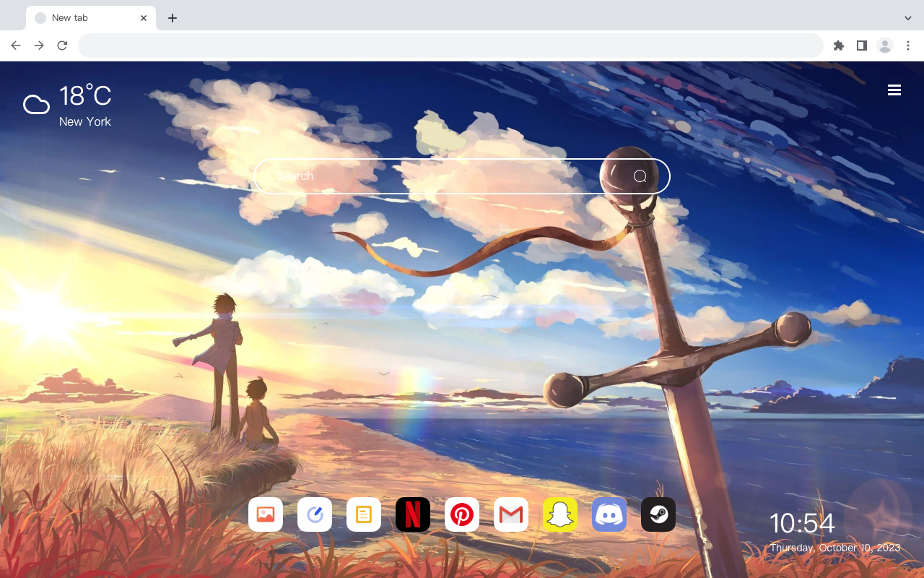
Task: Toggle the browser side panel
Action: click(861, 46)
